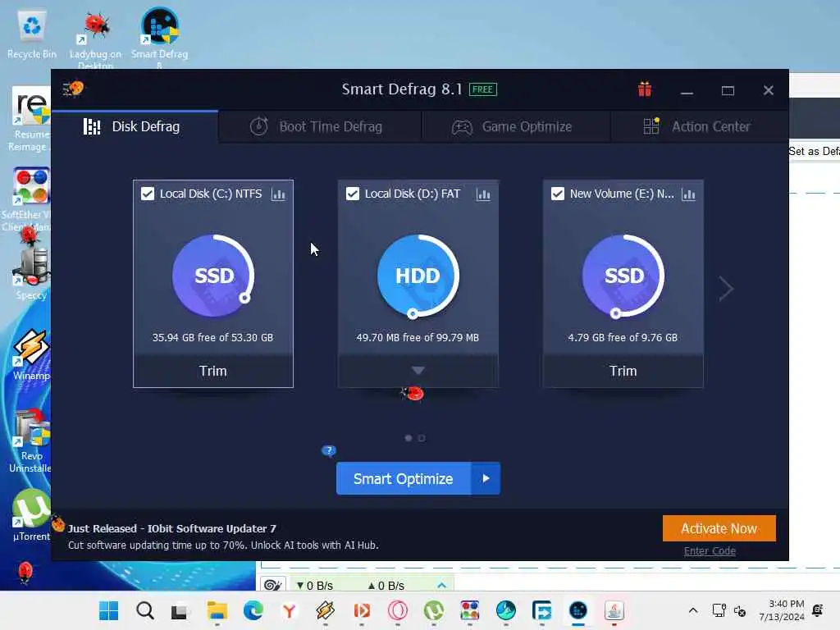Viewport: 840px width, 630px height.
Task: Open Recycle Bin desktop icon
Action: pyautogui.click(x=32, y=35)
